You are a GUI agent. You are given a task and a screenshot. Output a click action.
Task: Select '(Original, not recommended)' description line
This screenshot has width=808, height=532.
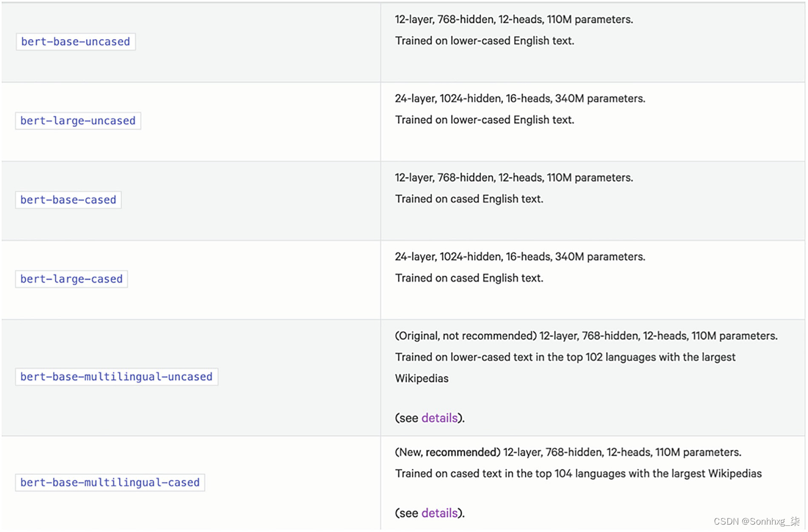pos(586,336)
